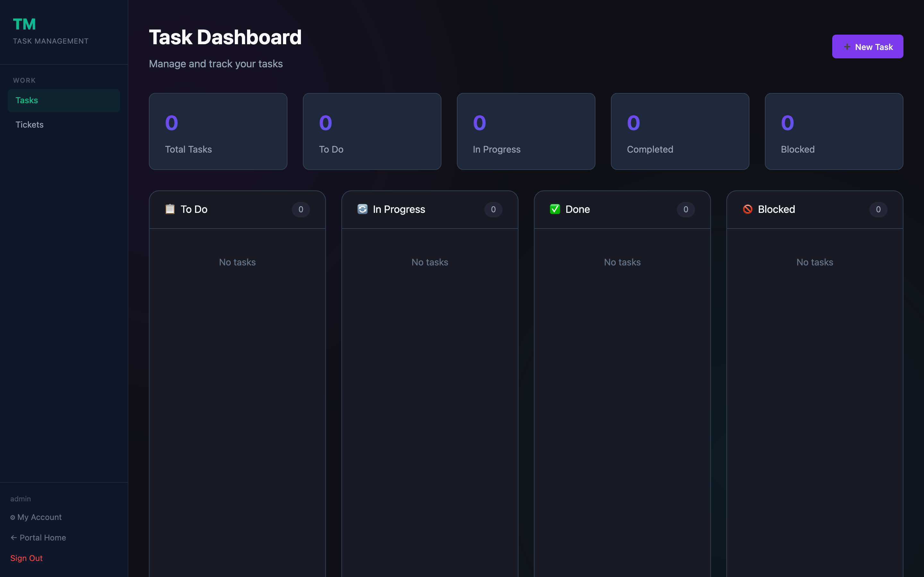This screenshot has height=577, width=924.
Task: Click the clipboard icon on To Do column
Action: pos(170,209)
